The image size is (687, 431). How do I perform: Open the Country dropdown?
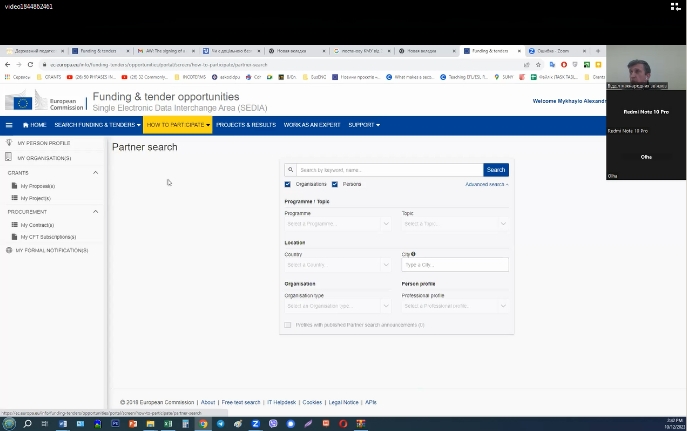tap(337, 265)
